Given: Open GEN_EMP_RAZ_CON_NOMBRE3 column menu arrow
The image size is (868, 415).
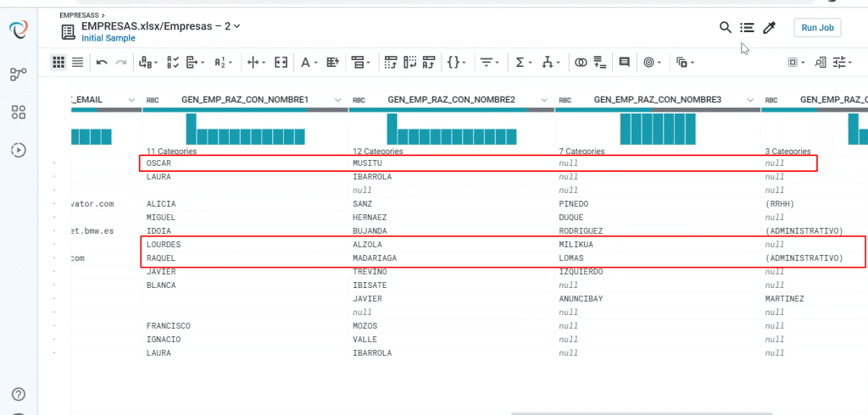Looking at the screenshot, I should click(x=750, y=100).
